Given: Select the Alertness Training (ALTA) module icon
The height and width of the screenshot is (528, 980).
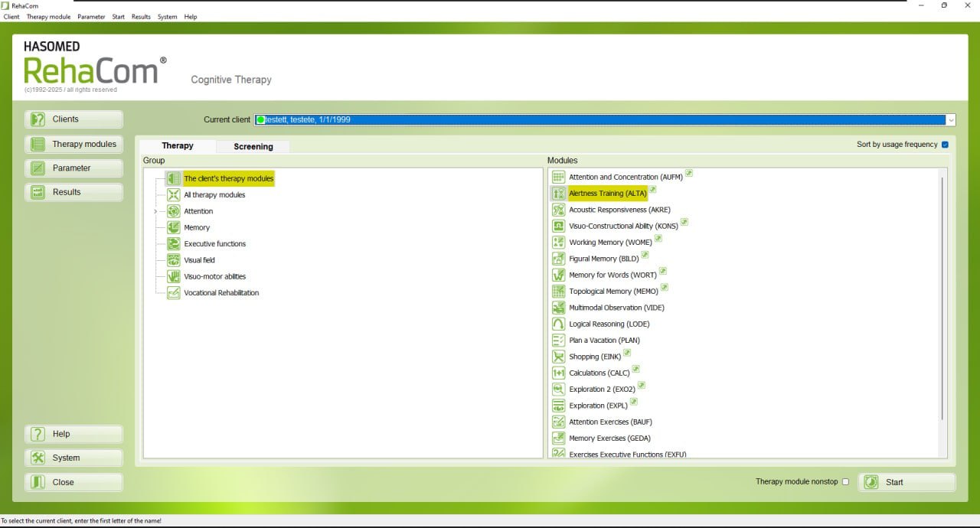Looking at the screenshot, I should tap(558, 194).
